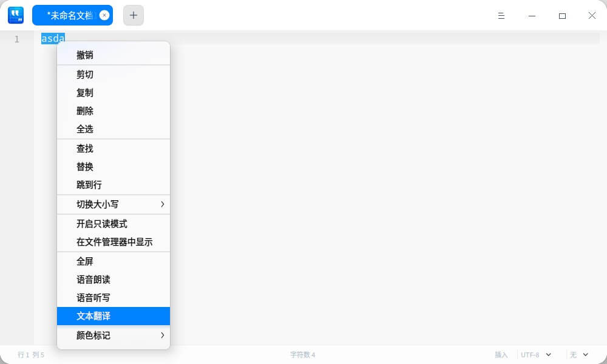The height and width of the screenshot is (364, 607).
Task: Open the 替换 replace dialog
Action: (85, 166)
